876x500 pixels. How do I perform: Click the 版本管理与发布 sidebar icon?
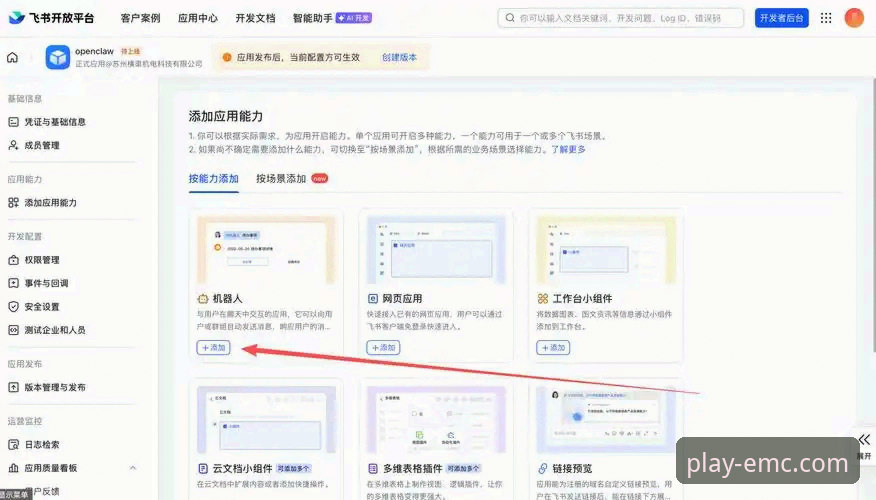pos(13,387)
